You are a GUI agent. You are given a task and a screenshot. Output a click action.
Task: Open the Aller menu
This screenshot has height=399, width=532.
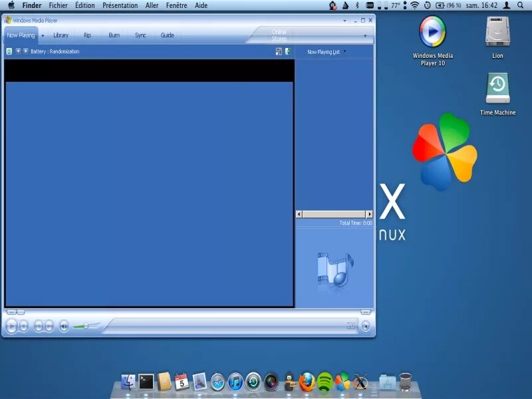(x=152, y=5)
